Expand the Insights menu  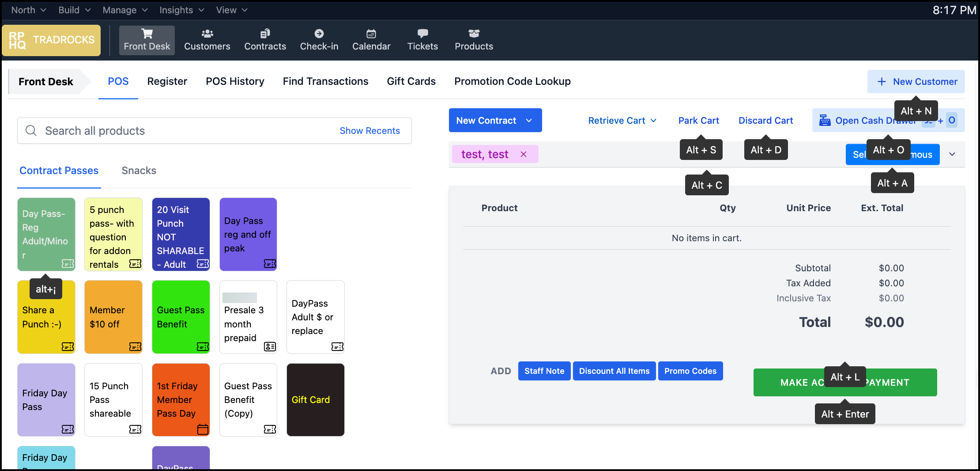coord(181,10)
